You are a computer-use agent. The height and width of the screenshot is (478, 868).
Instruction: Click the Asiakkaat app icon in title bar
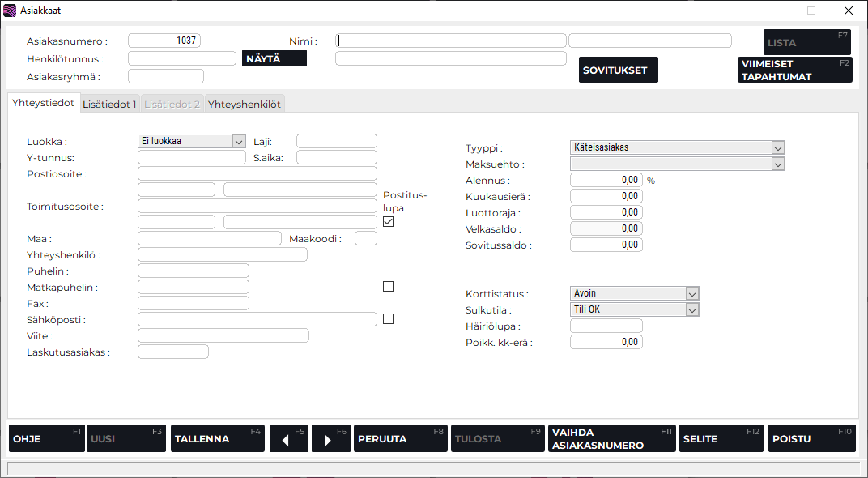(x=10, y=11)
